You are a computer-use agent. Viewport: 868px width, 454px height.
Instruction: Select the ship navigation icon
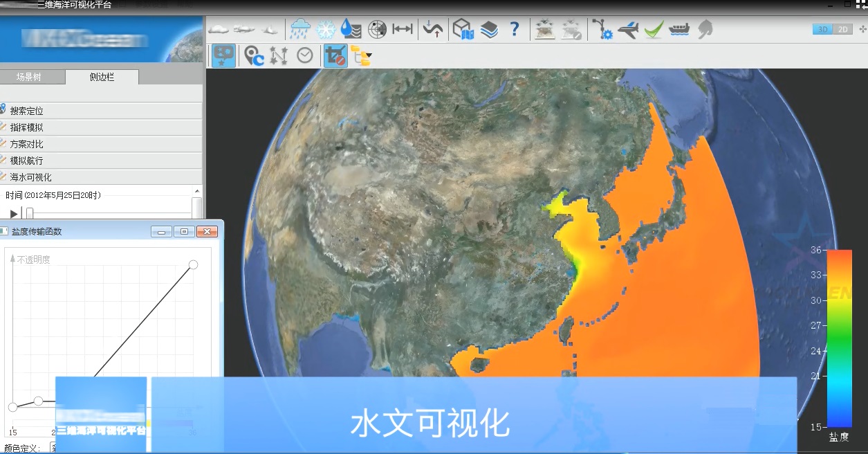pyautogui.click(x=680, y=30)
